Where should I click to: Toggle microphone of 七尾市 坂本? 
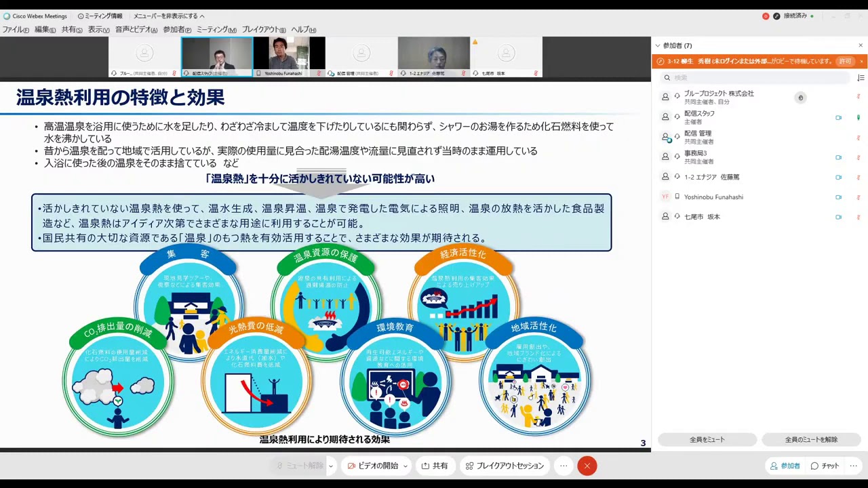click(858, 217)
